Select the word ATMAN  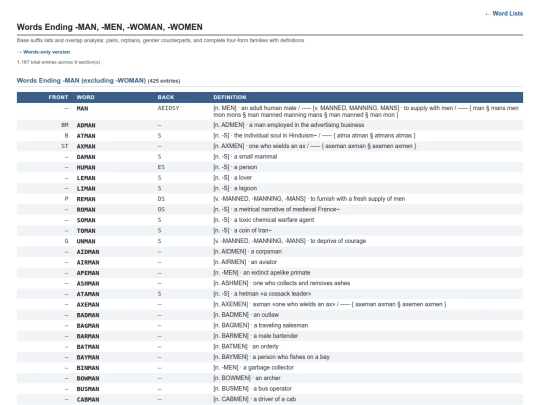[86, 136]
